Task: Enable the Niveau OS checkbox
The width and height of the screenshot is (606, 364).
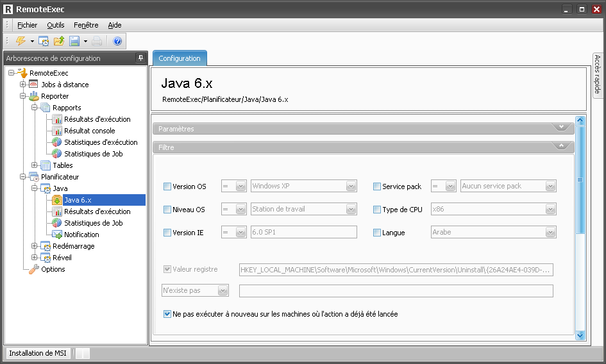Action: tap(167, 210)
